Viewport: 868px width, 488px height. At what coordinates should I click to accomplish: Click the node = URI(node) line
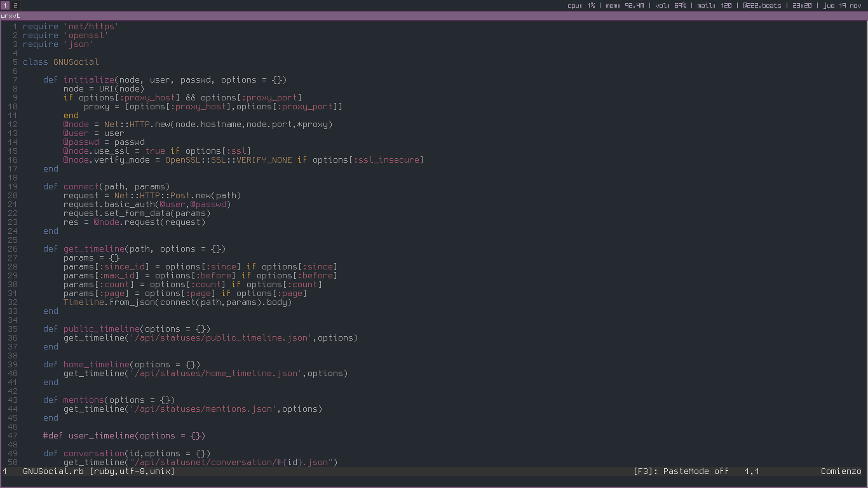click(x=104, y=88)
